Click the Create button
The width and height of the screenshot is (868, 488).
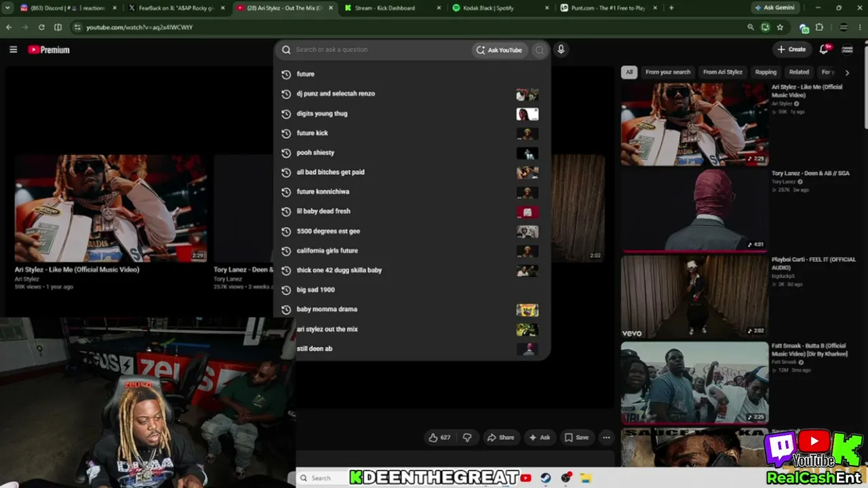click(x=791, y=49)
